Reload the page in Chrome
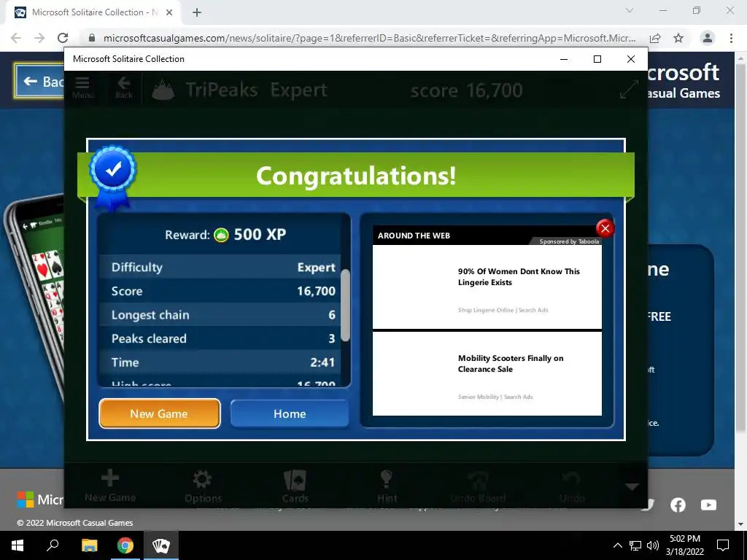This screenshot has height=560, width=747. tap(63, 38)
